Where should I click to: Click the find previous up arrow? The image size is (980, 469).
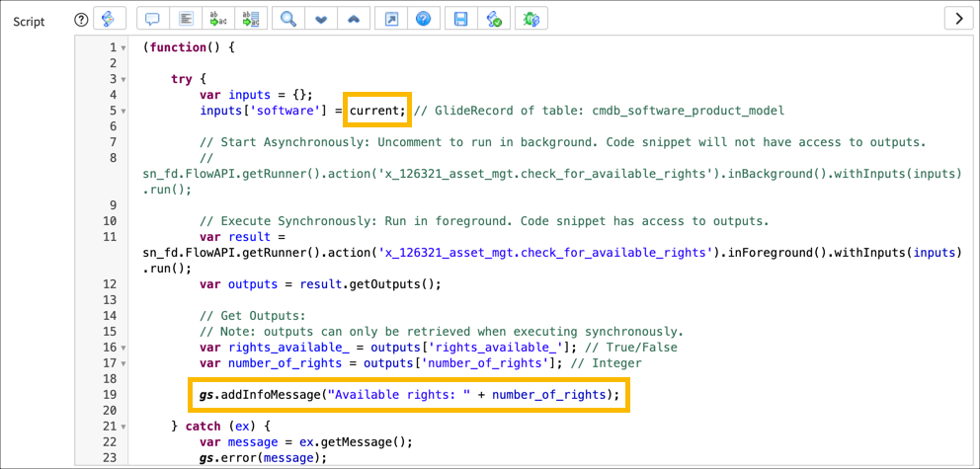[353, 19]
